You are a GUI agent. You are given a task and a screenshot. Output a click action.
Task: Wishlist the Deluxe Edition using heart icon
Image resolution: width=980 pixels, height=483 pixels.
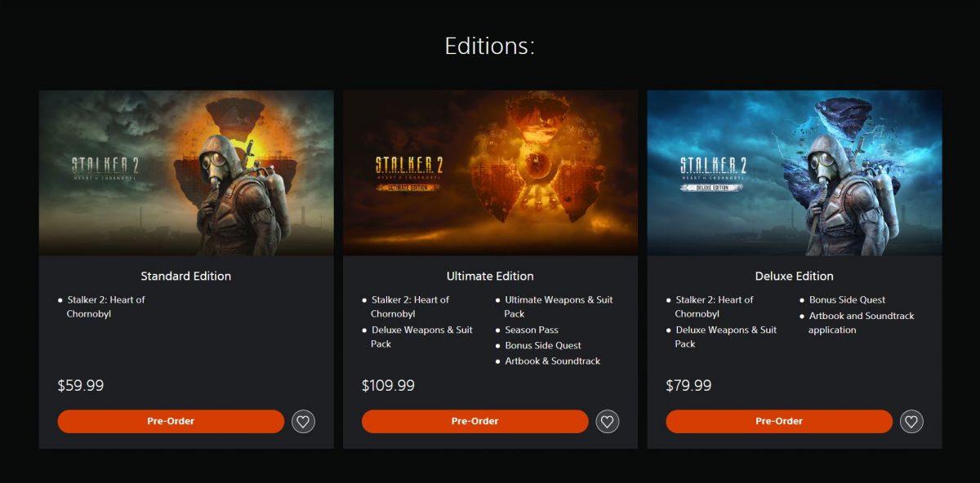911,422
